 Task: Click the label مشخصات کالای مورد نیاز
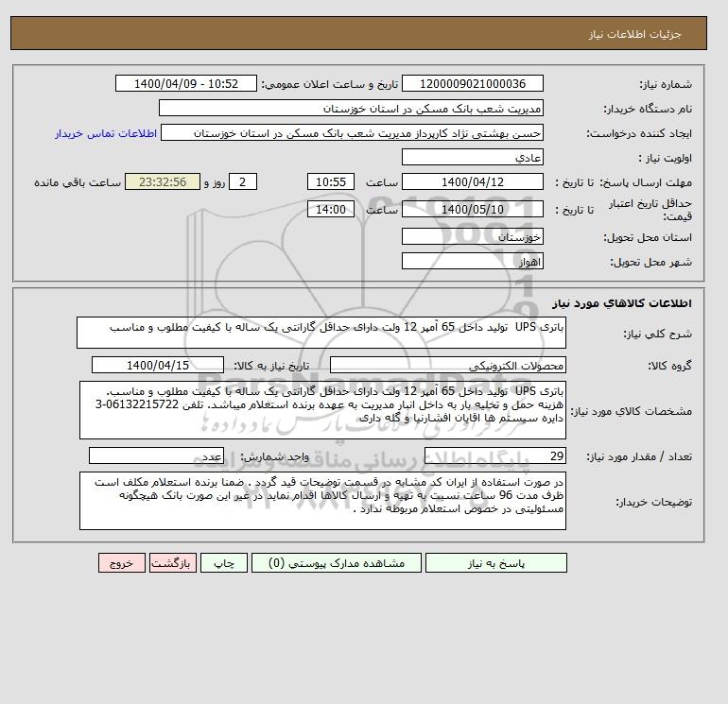[632, 411]
